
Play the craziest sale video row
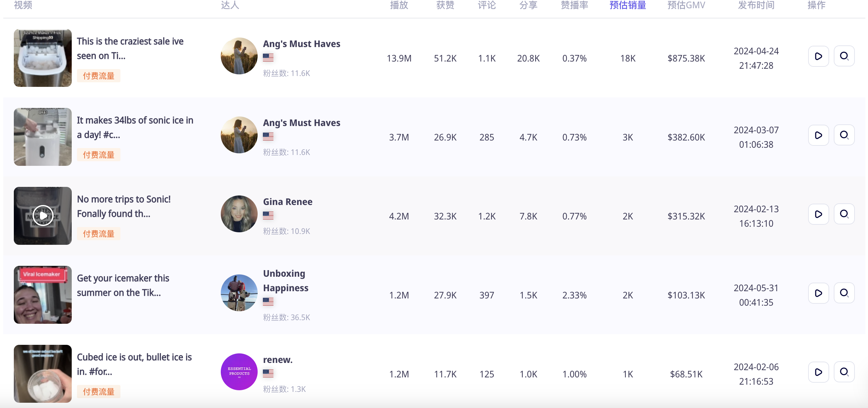tap(818, 56)
